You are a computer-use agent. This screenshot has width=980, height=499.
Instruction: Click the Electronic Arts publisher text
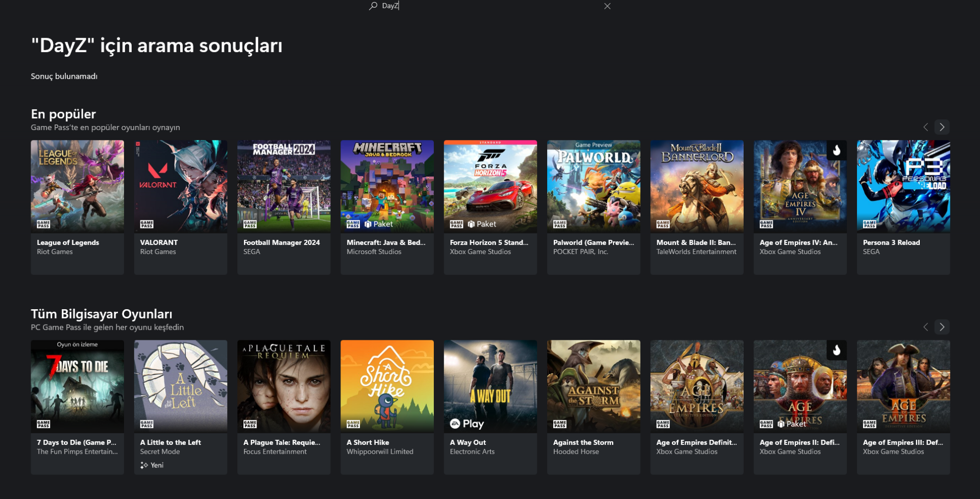[x=473, y=452]
